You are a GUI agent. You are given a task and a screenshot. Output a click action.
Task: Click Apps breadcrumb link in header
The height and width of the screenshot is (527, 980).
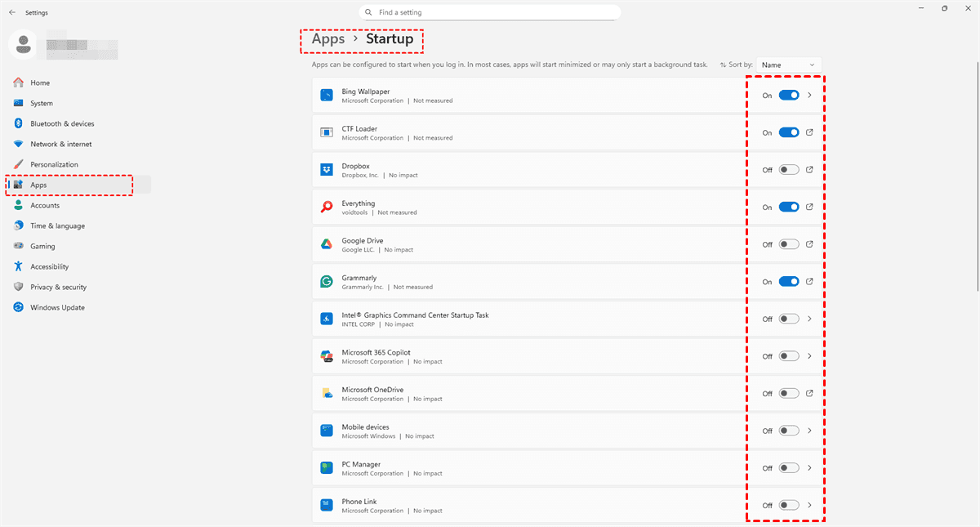click(327, 38)
